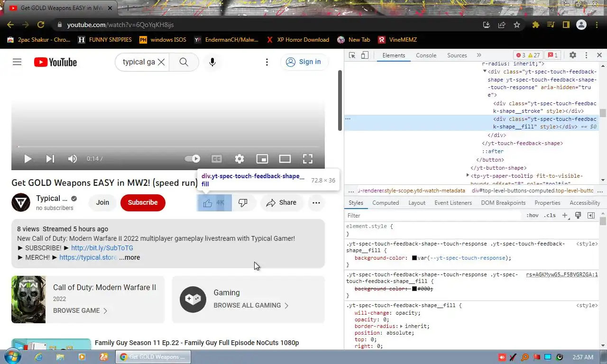Screen dimensions: 607x364
Task: Open Layout tab in DevTools
Action: coord(417,203)
